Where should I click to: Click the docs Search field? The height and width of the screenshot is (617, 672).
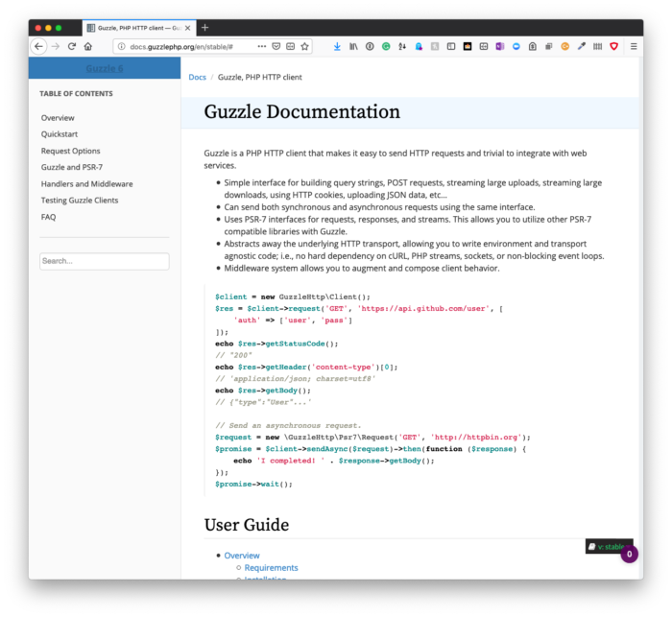coord(104,261)
